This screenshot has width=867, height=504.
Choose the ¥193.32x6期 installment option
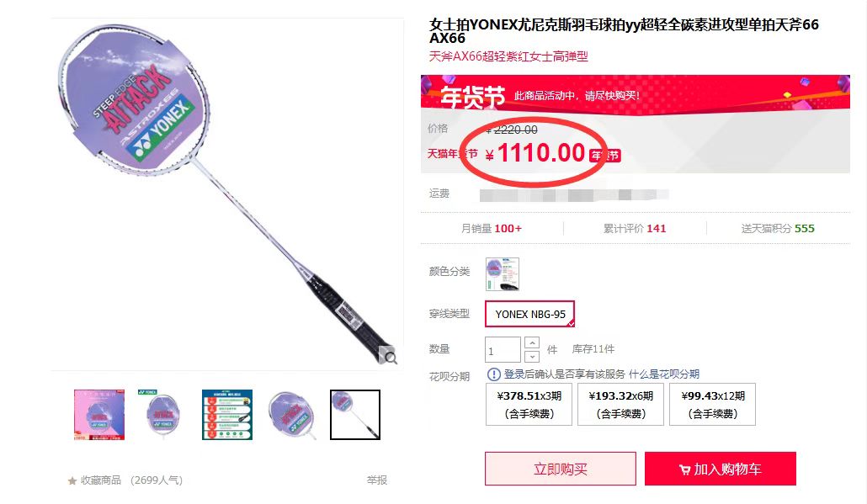pyautogui.click(x=621, y=405)
